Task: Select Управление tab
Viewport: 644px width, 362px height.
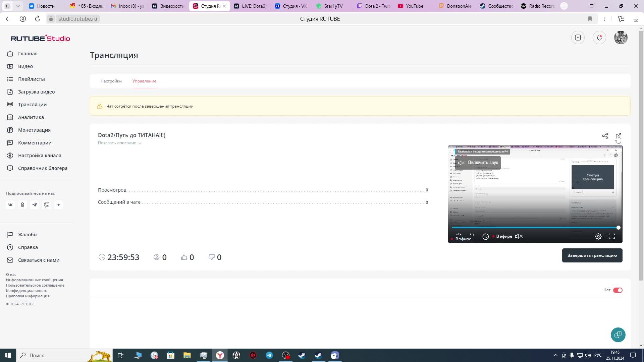Action: (144, 81)
